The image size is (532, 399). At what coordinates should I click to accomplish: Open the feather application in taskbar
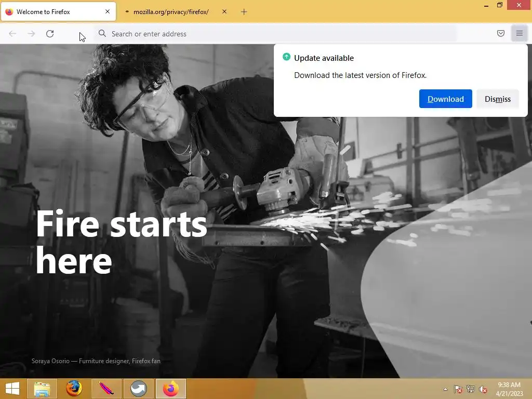click(x=106, y=389)
